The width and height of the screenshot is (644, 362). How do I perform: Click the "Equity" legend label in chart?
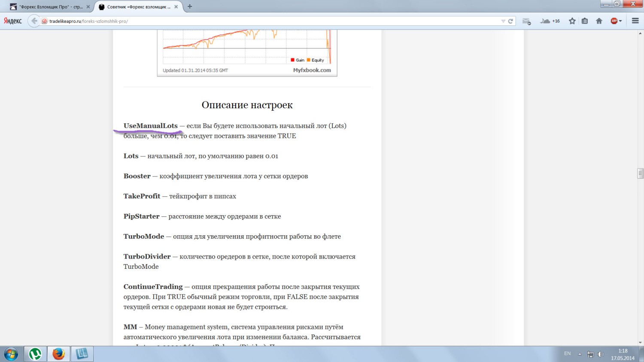click(318, 60)
